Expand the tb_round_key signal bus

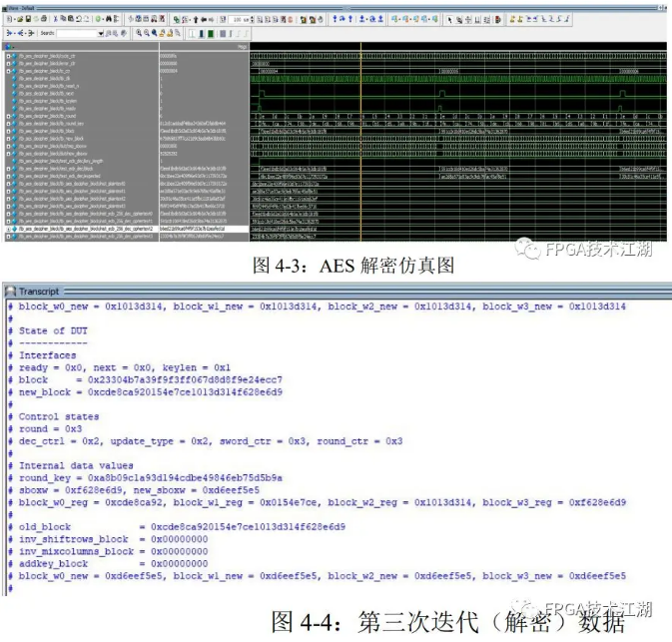pos(9,124)
